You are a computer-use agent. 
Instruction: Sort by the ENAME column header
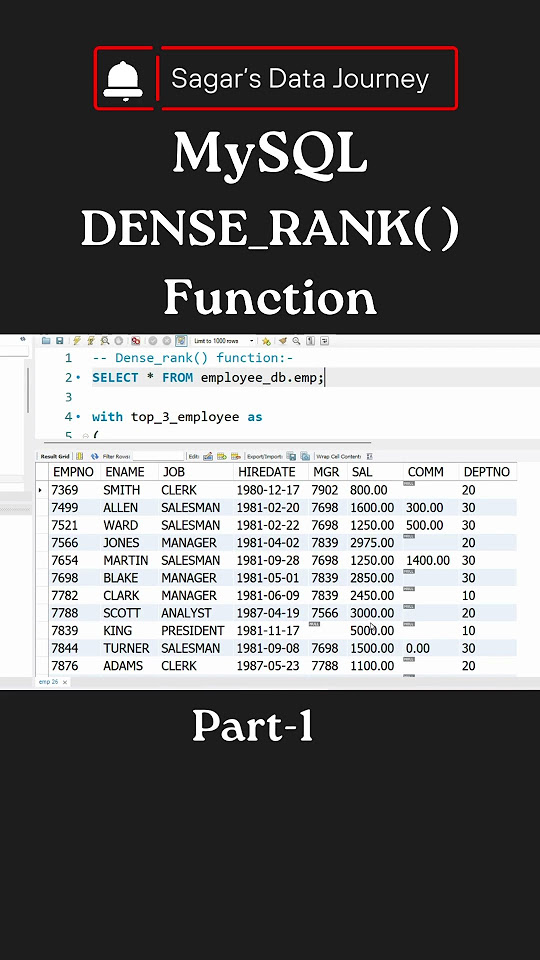click(125, 472)
